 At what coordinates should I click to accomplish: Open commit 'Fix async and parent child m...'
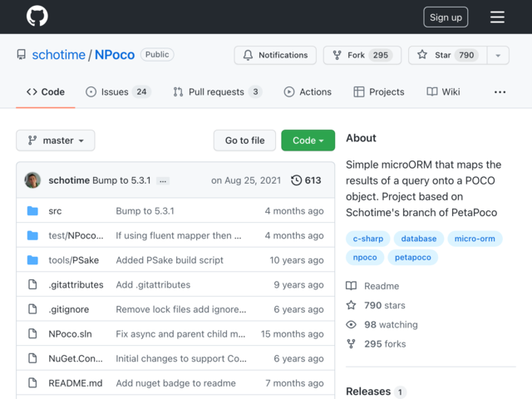(180, 334)
